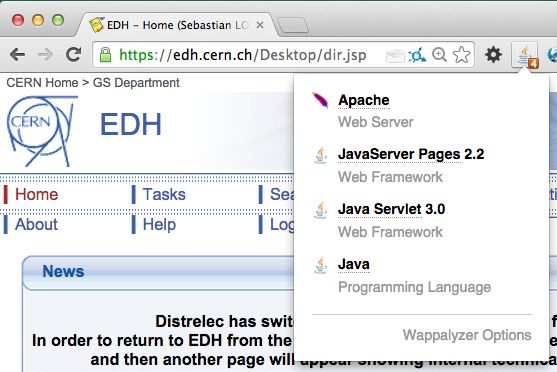
Task: Click the Apache feather icon in popup
Action: (320, 100)
